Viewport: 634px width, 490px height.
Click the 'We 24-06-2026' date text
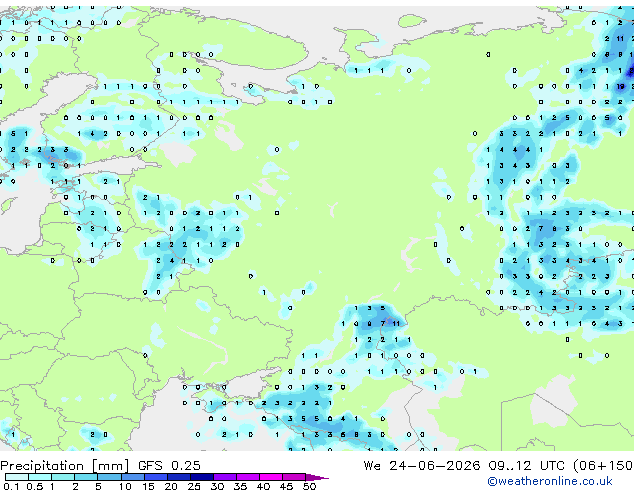click(x=422, y=466)
